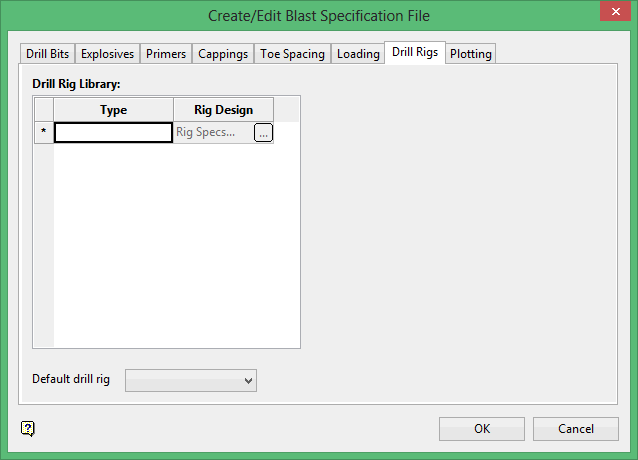Image resolution: width=638 pixels, height=460 pixels.
Task: Open the Explosives tab
Action: point(107,54)
